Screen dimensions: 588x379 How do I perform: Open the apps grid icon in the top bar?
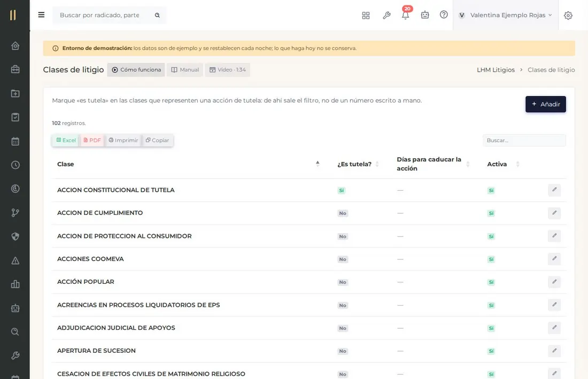click(366, 16)
